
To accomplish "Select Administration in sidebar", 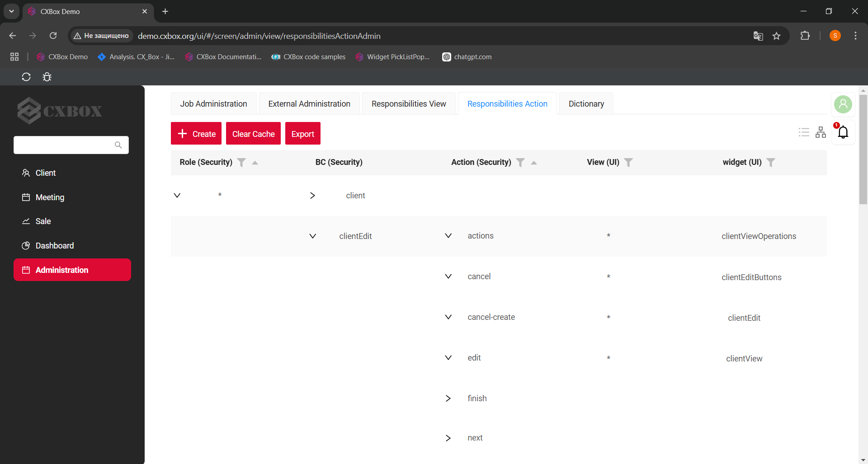I will pyautogui.click(x=72, y=270).
